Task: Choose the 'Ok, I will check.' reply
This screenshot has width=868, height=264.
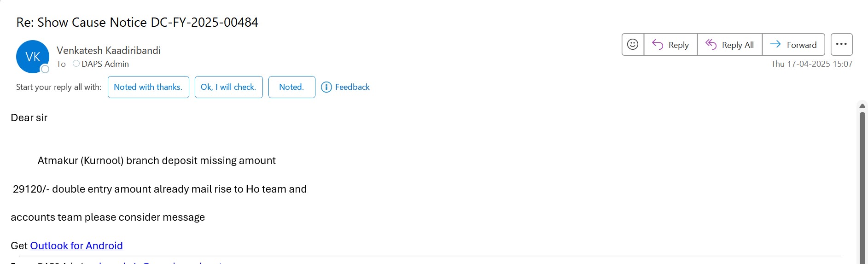Action: (x=228, y=87)
